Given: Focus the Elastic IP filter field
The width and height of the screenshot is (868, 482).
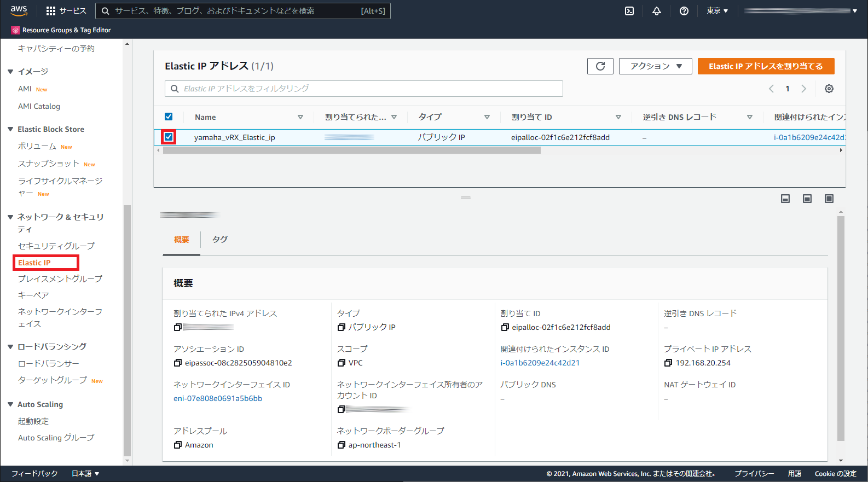Looking at the screenshot, I should tap(364, 89).
